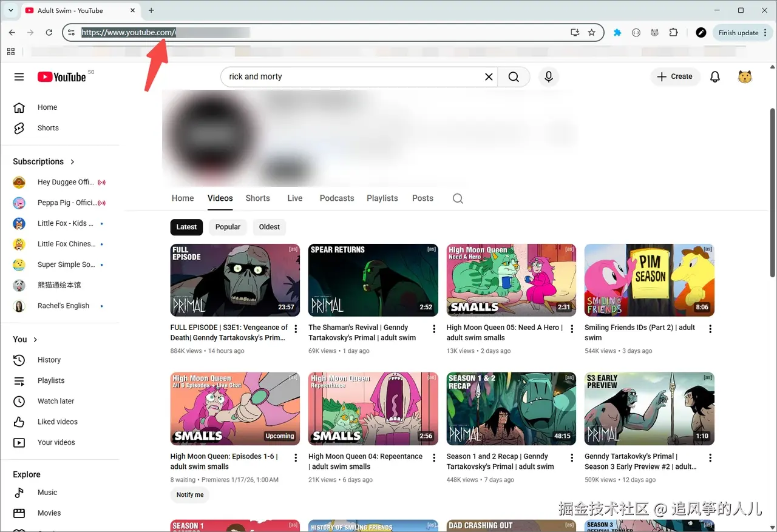Click Notify me for the upcoming premiere
This screenshot has width=777, height=532.
[190, 495]
